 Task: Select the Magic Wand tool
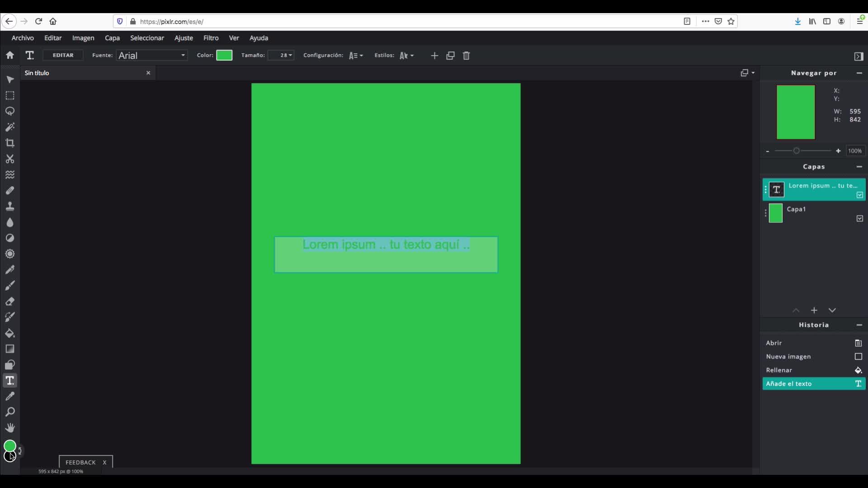[10, 127]
